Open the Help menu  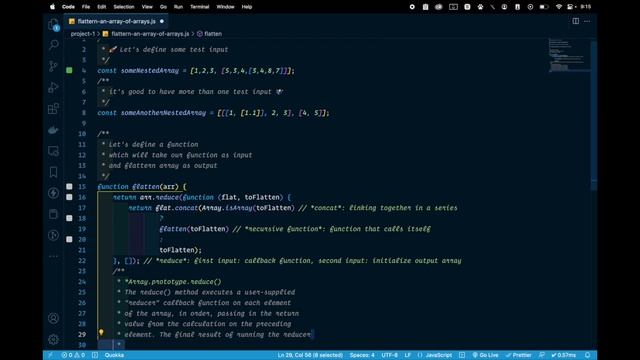coord(247,7)
